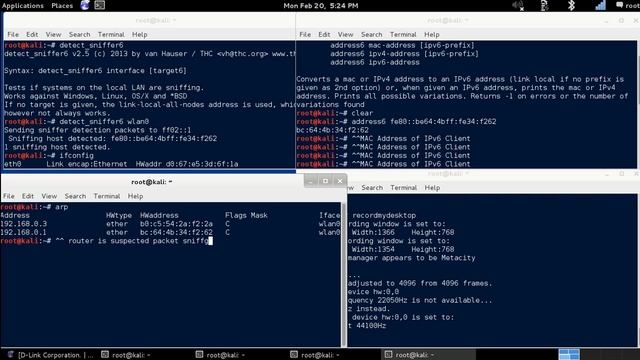Click the workspace switcher in bottom panel
Screen dimensions: 640x360
click(x=569, y=354)
